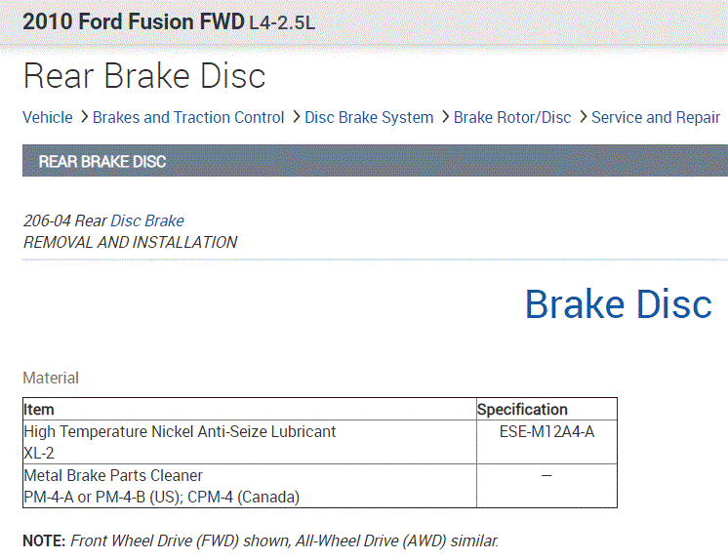Click the Specification column header
Screen dimensions: 728x560
click(x=522, y=409)
